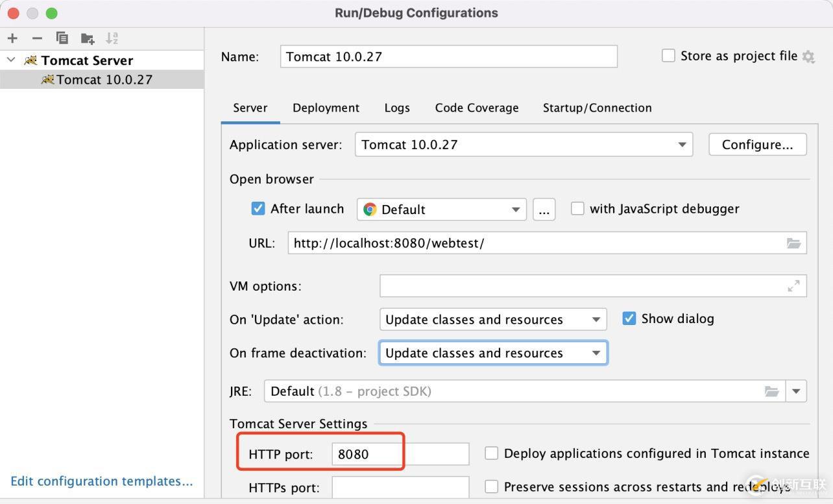
Task: Click into the HTTPs port field
Action: click(400, 487)
